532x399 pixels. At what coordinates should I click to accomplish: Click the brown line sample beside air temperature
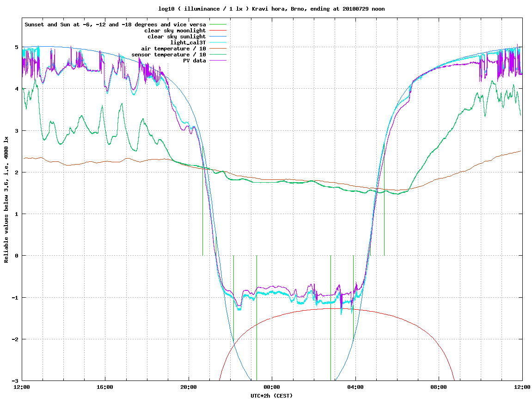[218, 49]
